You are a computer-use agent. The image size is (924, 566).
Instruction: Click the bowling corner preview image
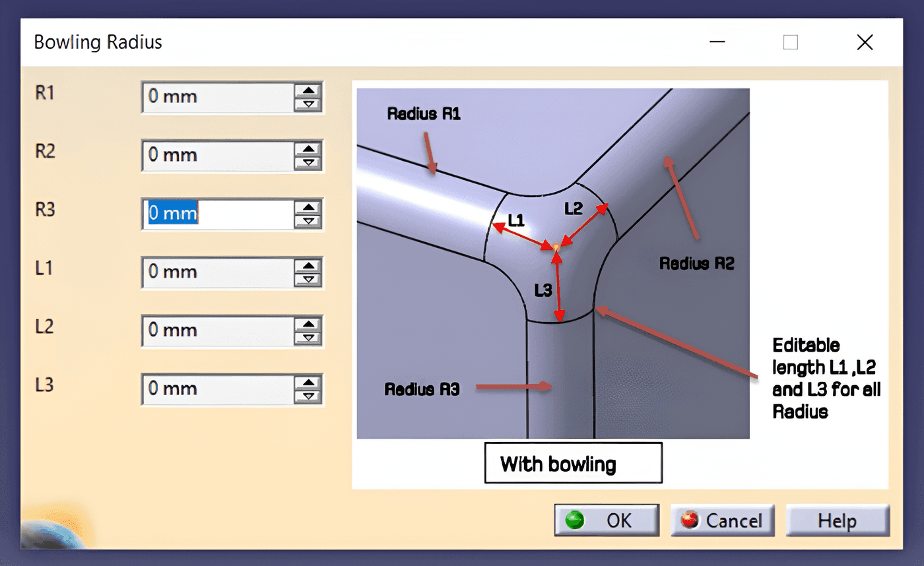(x=553, y=263)
